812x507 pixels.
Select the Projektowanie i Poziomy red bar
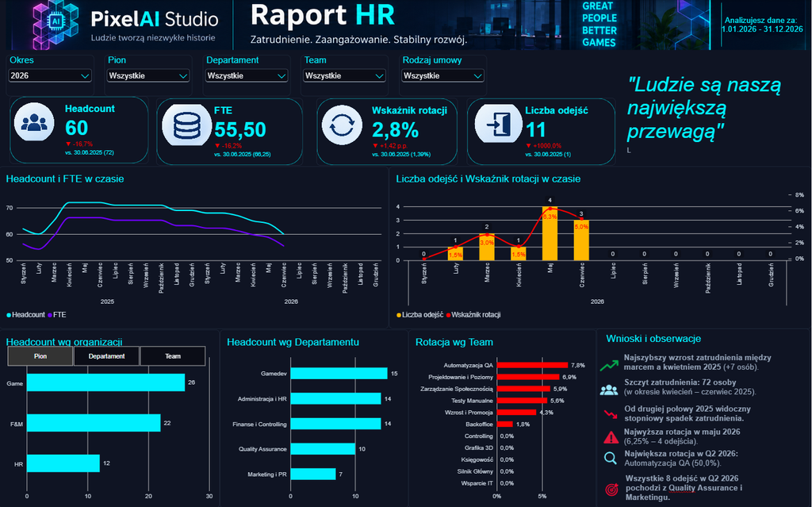coord(528,377)
